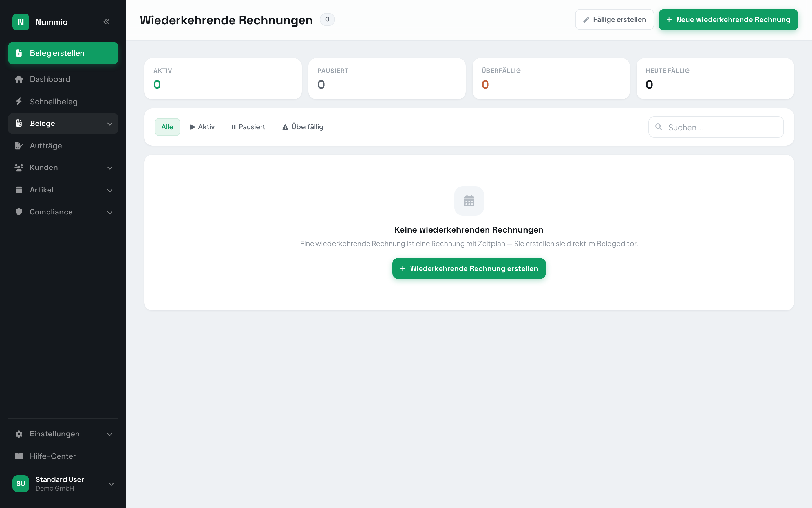Click the Aufträge signature icon

[x=19, y=145]
